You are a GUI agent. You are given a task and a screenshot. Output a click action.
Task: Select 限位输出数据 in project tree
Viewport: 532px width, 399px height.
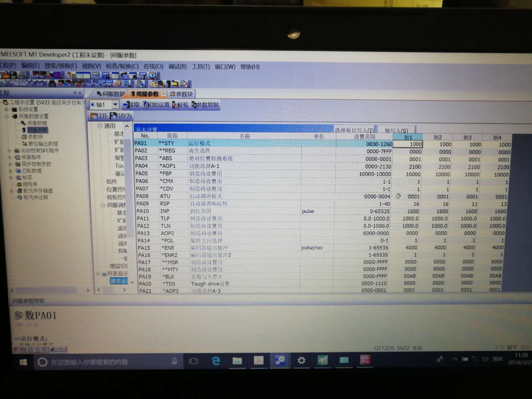tap(43, 144)
